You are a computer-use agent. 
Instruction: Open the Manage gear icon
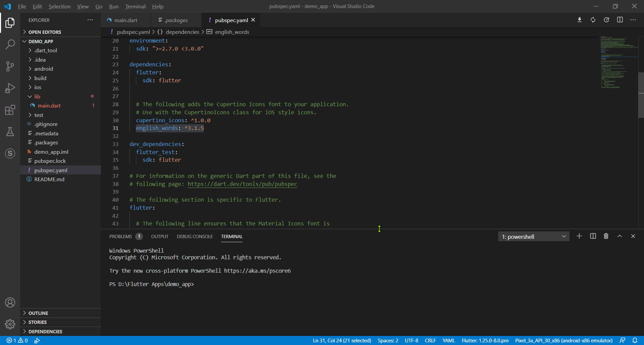point(10,324)
